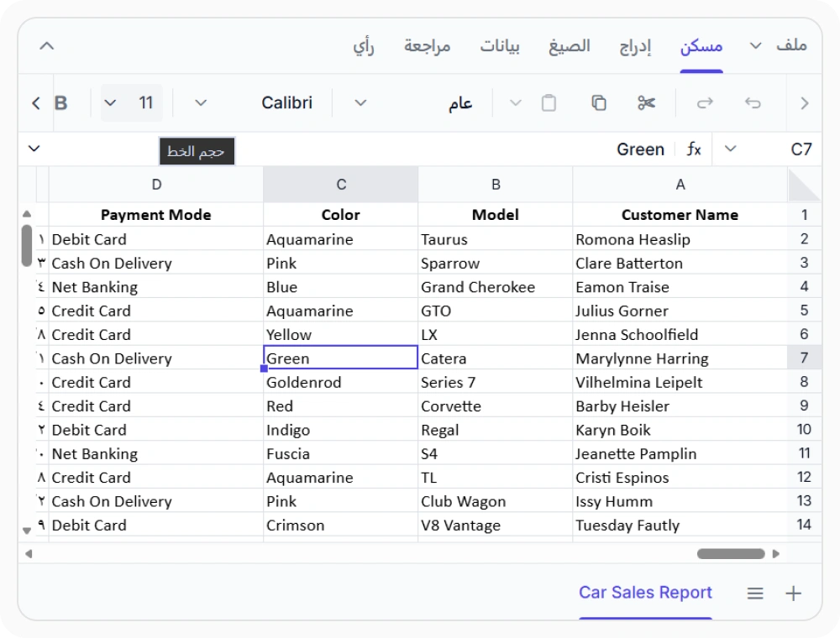Open the sheet list hamburger menu
This screenshot has width=840, height=638.
point(755,593)
